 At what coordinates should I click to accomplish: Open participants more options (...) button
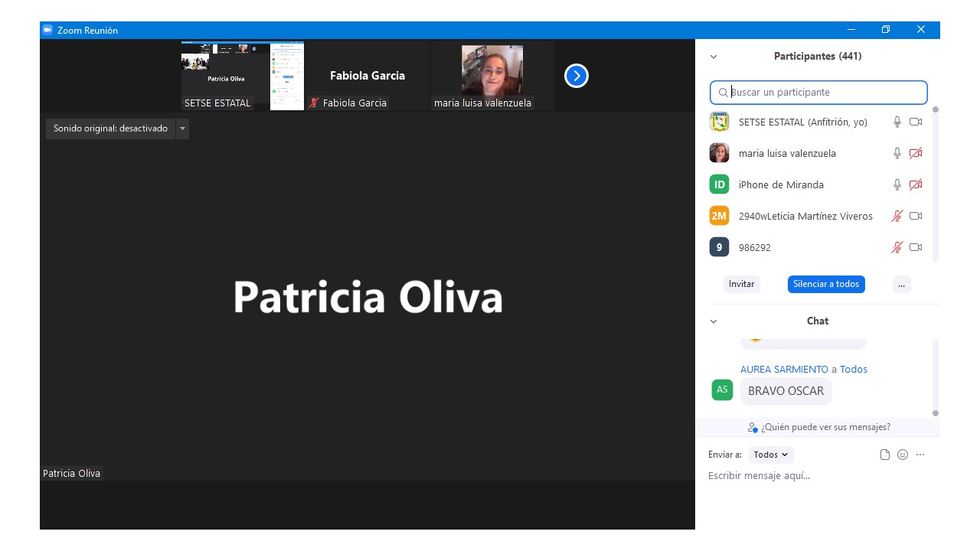click(x=901, y=284)
